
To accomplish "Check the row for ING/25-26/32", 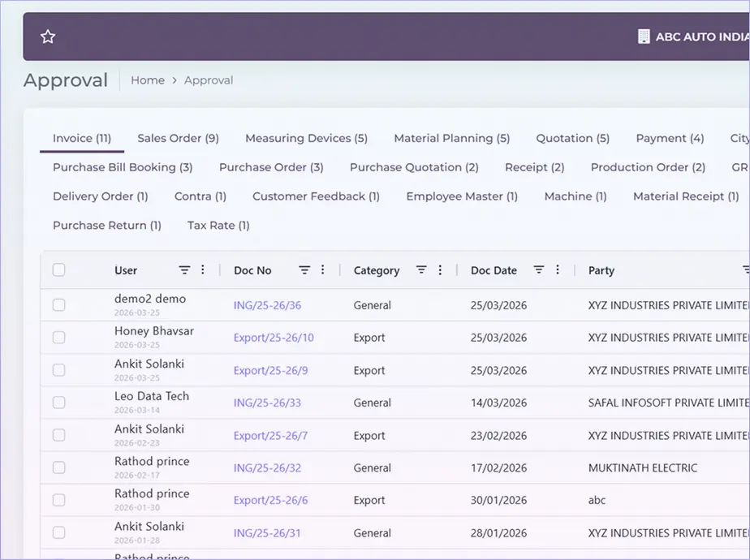I will (58, 467).
